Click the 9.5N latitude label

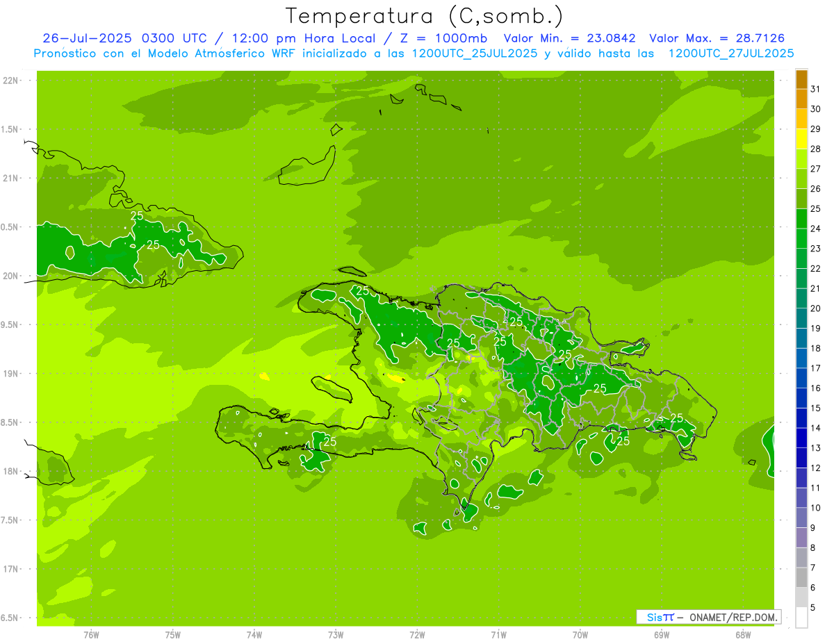click(x=10, y=324)
